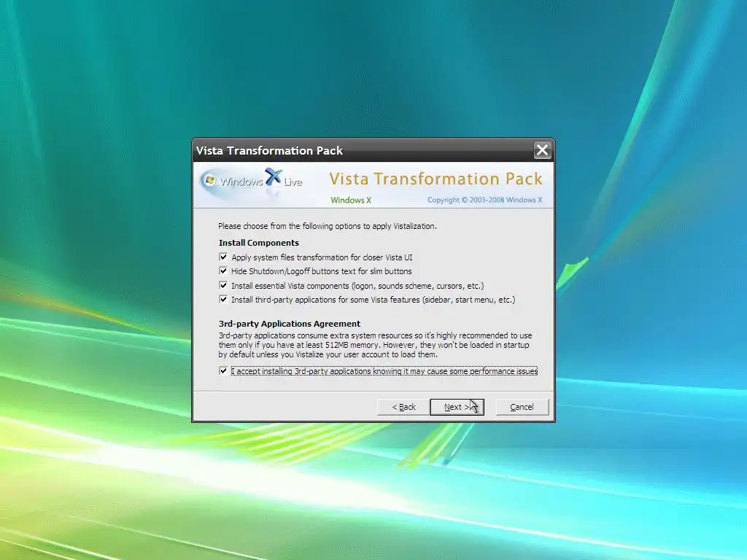Click the Install Components heading
747x560 pixels.
click(259, 243)
